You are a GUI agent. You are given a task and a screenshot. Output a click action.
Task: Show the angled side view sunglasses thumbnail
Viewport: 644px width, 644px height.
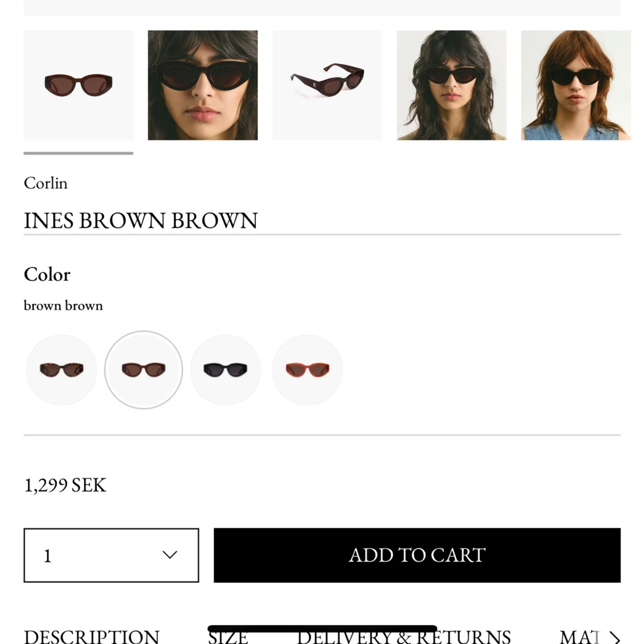click(x=327, y=85)
